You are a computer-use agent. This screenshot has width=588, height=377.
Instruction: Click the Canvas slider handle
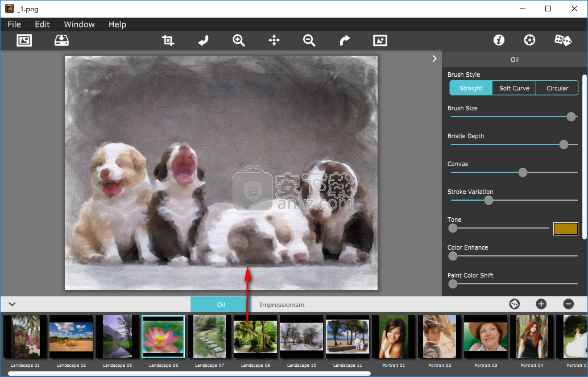523,172
